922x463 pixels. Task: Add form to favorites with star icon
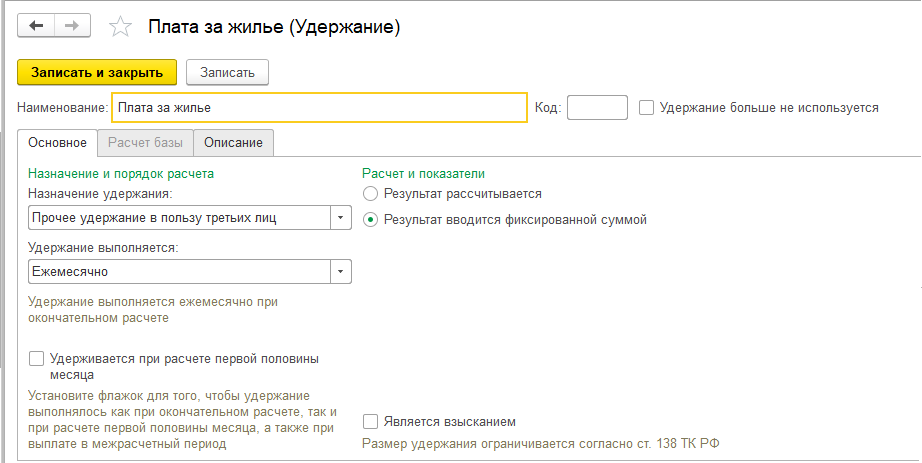[120, 27]
